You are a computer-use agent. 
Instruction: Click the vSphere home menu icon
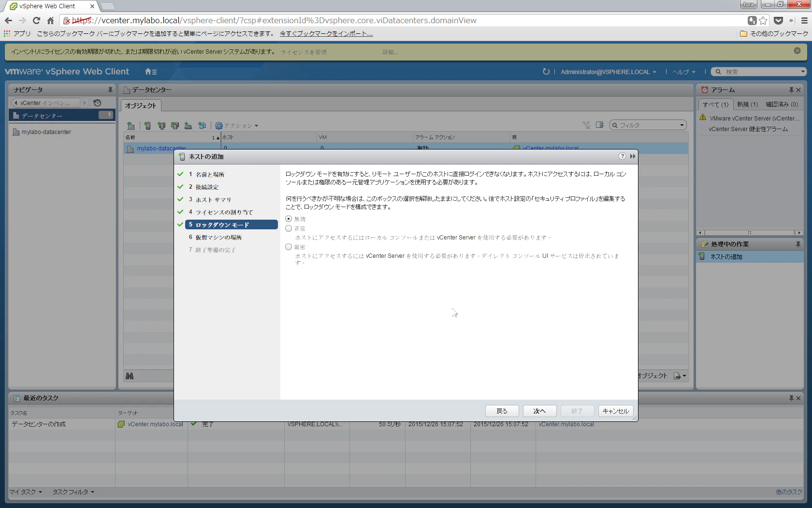click(151, 72)
